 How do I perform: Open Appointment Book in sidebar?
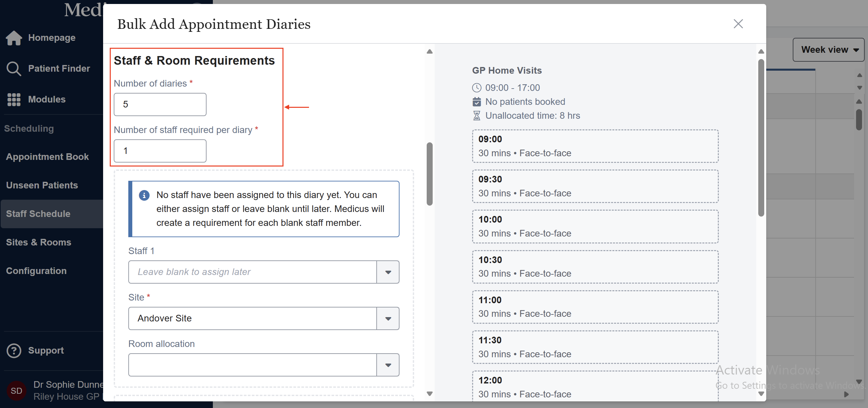point(47,157)
